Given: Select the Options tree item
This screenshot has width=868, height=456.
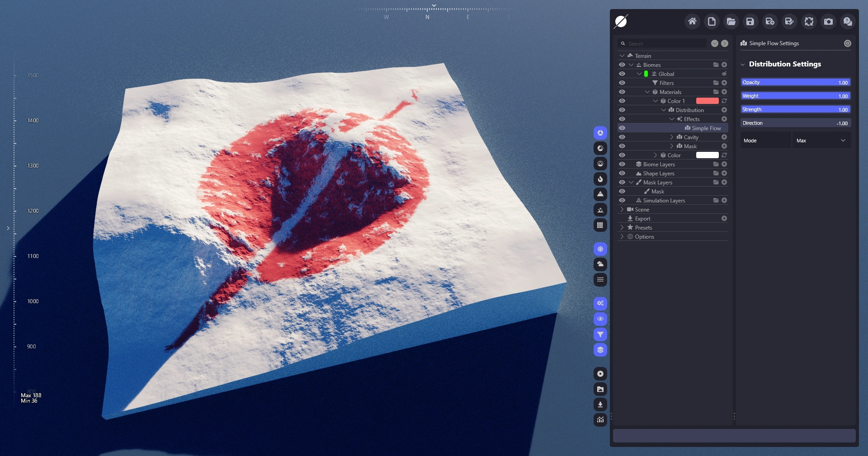Looking at the screenshot, I should 644,236.
